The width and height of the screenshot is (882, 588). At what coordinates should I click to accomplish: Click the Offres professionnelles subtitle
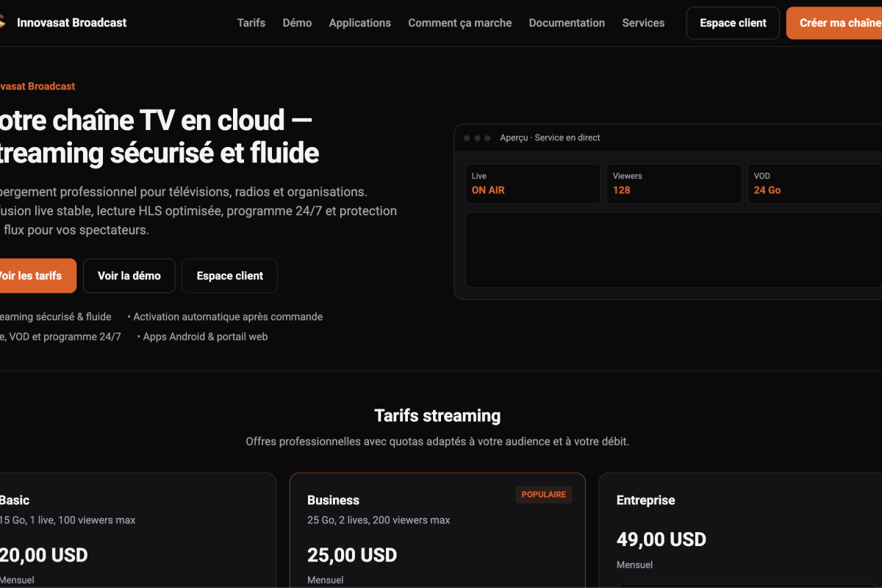437,442
